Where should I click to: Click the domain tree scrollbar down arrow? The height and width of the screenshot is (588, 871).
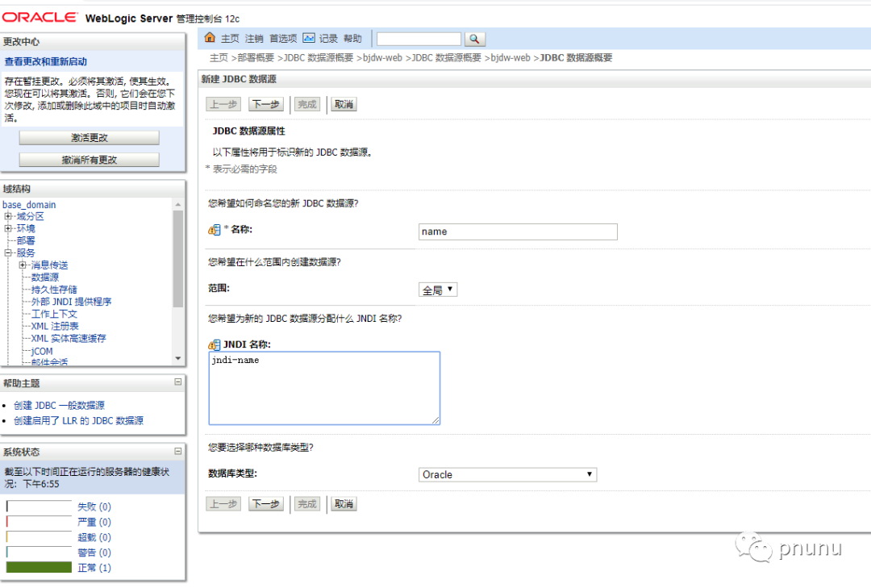tap(178, 358)
